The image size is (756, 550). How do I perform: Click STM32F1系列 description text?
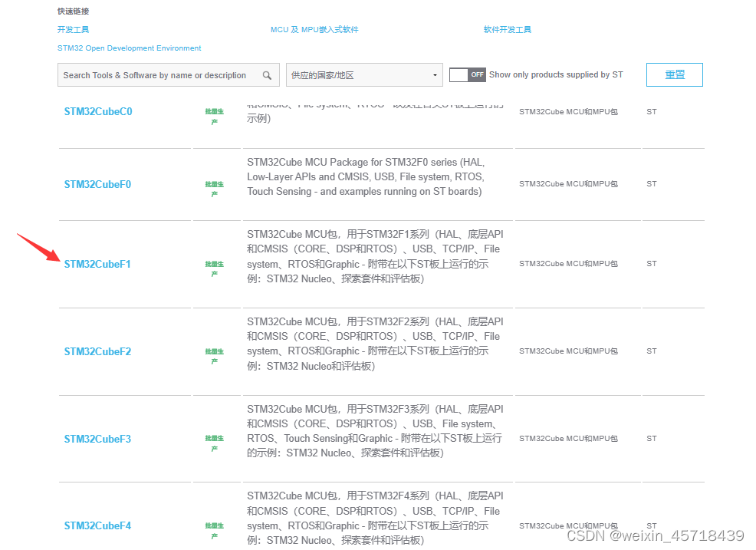click(x=375, y=257)
